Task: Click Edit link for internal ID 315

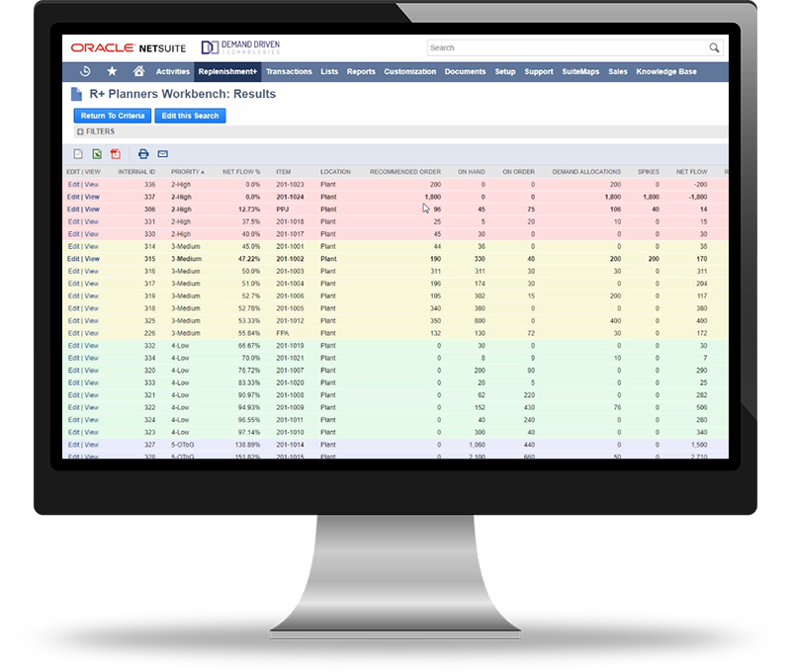Action: tap(73, 259)
